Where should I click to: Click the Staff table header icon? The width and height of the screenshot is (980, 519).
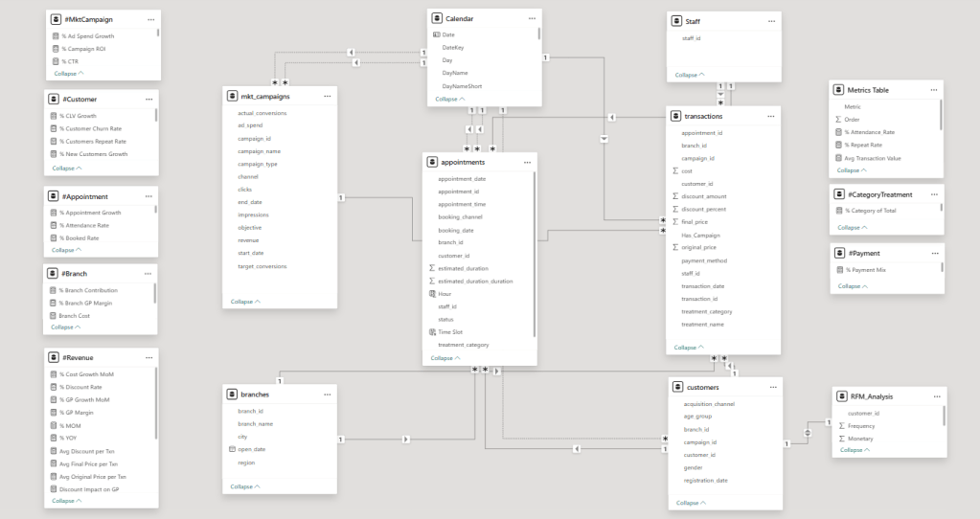pyautogui.click(x=678, y=21)
